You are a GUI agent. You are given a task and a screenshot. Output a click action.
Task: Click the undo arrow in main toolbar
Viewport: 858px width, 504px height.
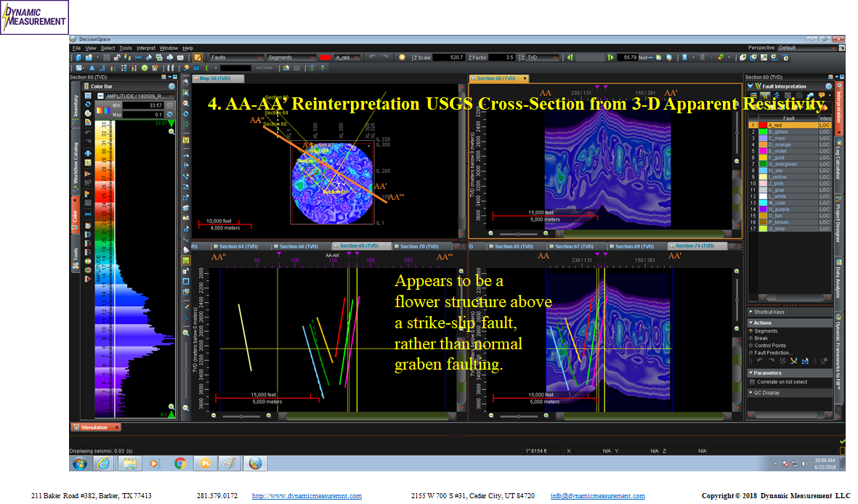point(373,57)
